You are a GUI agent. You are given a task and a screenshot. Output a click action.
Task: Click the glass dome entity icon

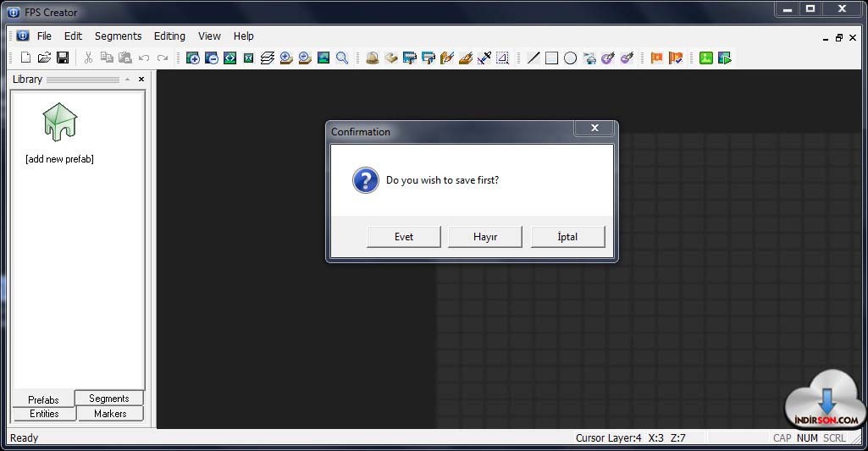point(373,58)
